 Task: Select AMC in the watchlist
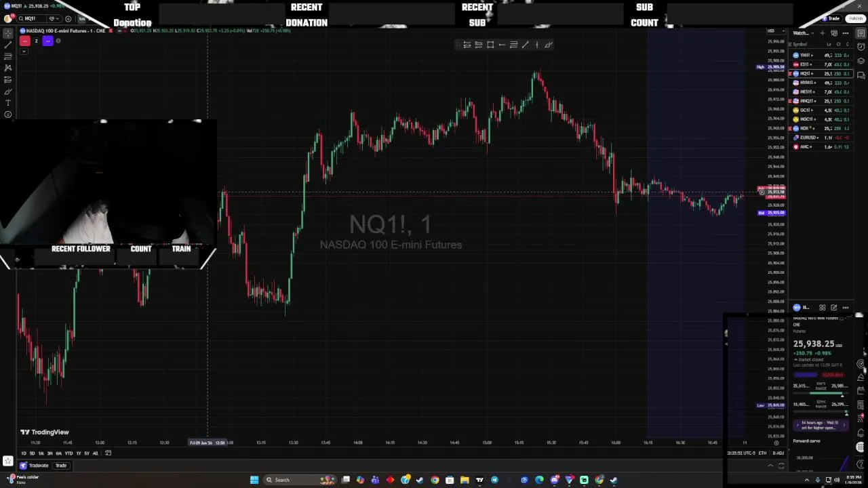[x=822, y=146]
